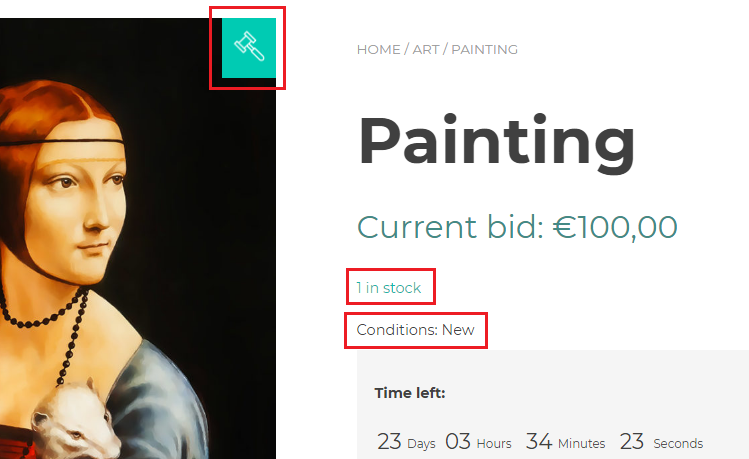
Task: Select the €100,00 bid amount
Action: (x=615, y=227)
